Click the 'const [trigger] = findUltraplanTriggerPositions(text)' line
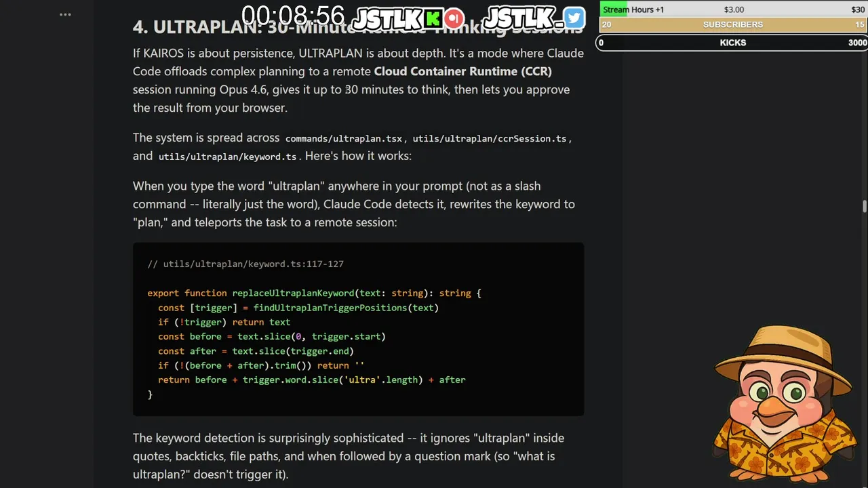 [x=298, y=308]
